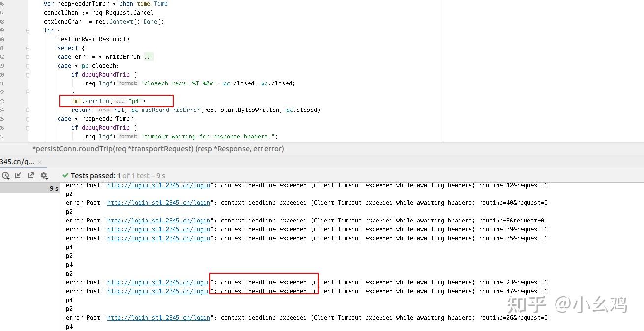Screen dimensions: 644x331
Task: Click the import test results icon
Action: tap(18, 175)
